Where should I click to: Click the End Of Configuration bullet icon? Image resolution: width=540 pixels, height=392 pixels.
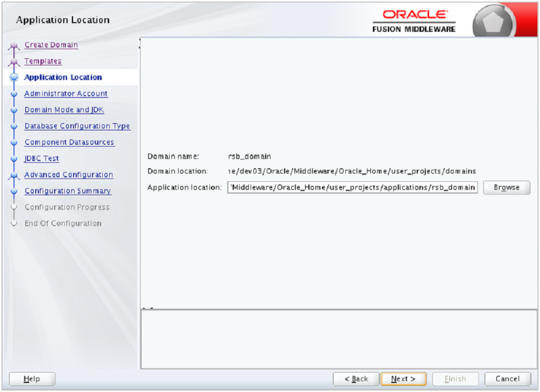tap(14, 223)
